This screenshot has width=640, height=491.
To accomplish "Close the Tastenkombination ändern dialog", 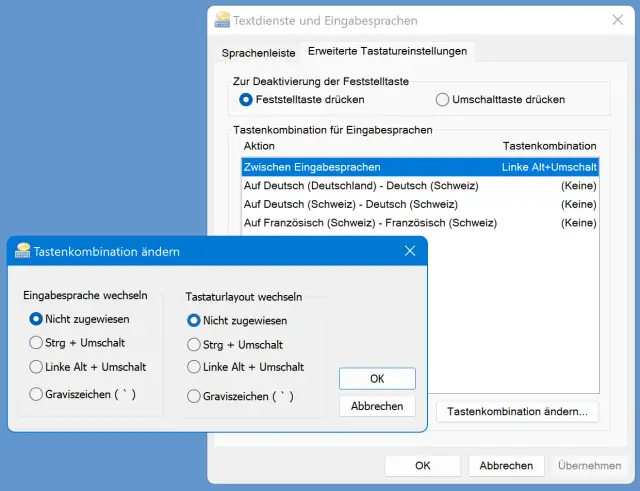I will (409, 251).
